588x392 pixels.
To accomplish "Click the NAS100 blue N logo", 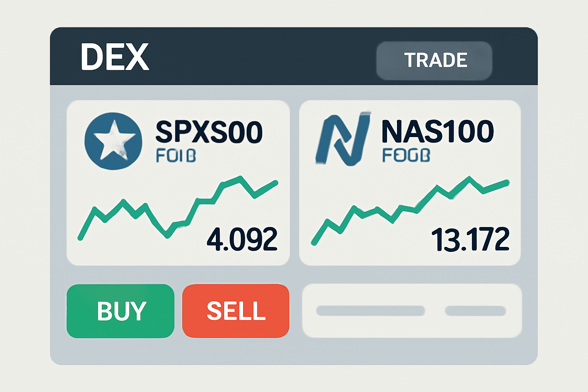I will click(x=343, y=139).
